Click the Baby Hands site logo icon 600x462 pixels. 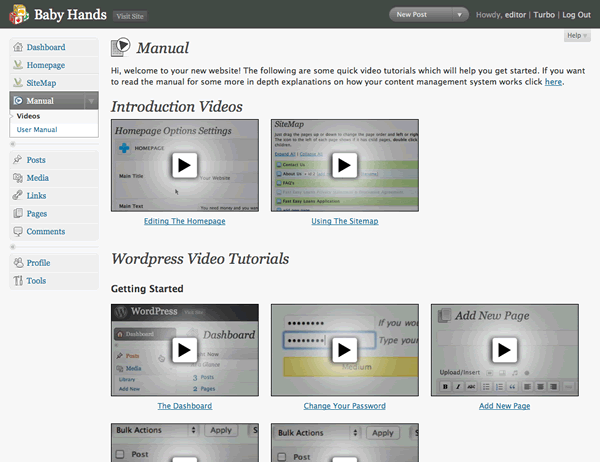tap(19, 14)
